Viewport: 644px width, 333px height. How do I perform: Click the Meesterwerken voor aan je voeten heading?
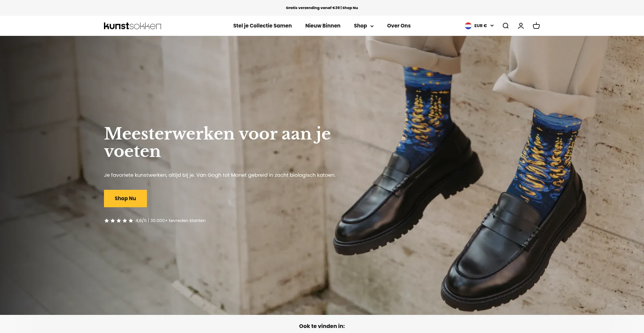pos(217,142)
